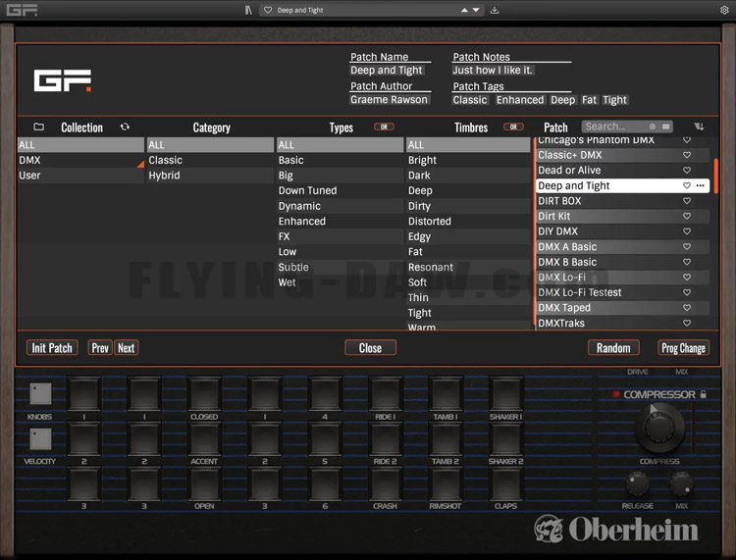Open the patch browser library icon
Screen dimensions: 736x560
248,10
